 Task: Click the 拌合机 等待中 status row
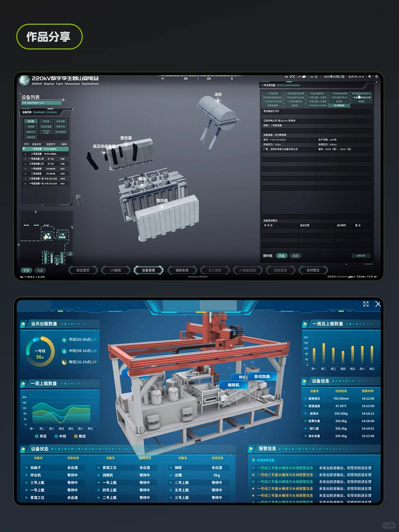pos(55,475)
